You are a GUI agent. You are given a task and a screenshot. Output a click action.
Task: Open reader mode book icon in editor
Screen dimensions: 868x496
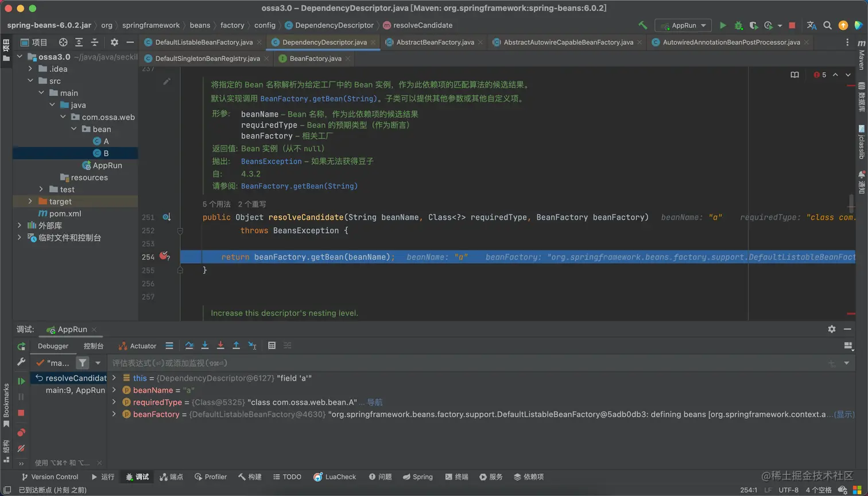(795, 75)
